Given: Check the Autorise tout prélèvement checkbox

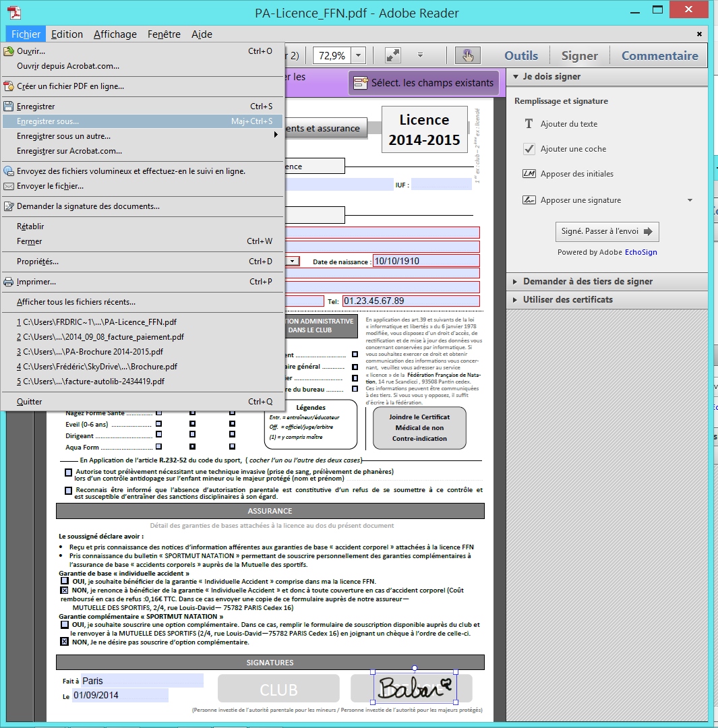Looking at the screenshot, I should click(x=68, y=472).
